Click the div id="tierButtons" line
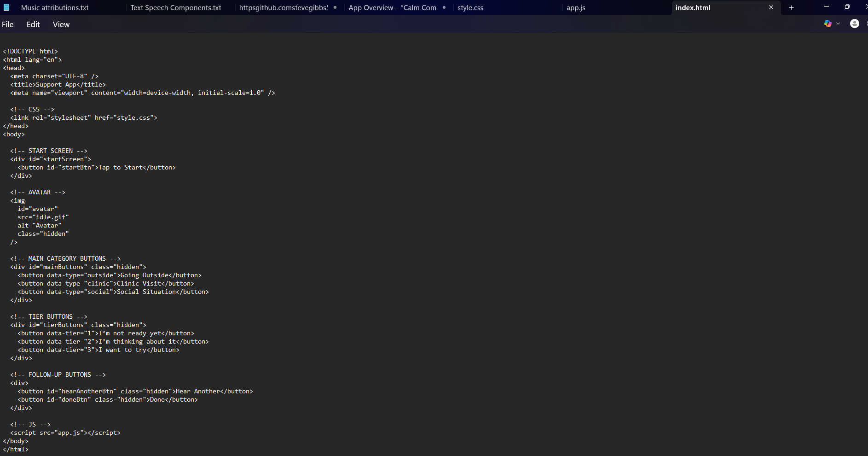The height and width of the screenshot is (456, 868). (78, 325)
